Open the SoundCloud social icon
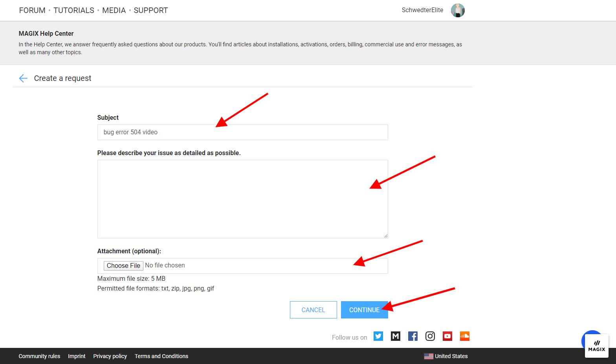Image resolution: width=616 pixels, height=364 pixels. click(x=465, y=336)
